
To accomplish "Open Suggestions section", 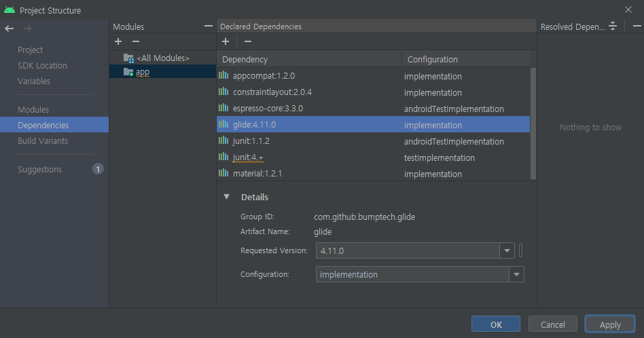I will coord(40,170).
